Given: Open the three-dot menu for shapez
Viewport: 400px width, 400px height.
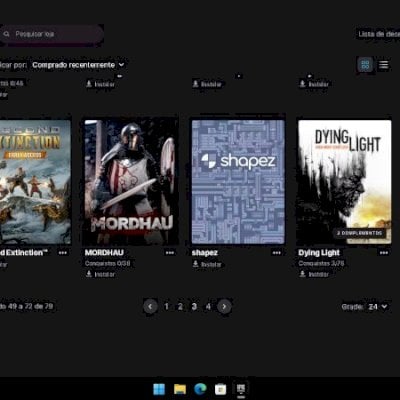Looking at the screenshot, I should pos(277,253).
